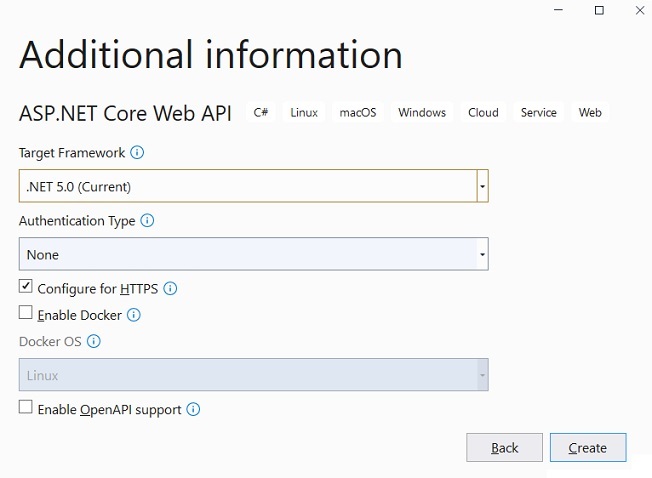
Task: Click the disabled Docker OS Linux dropdown
Action: click(254, 375)
